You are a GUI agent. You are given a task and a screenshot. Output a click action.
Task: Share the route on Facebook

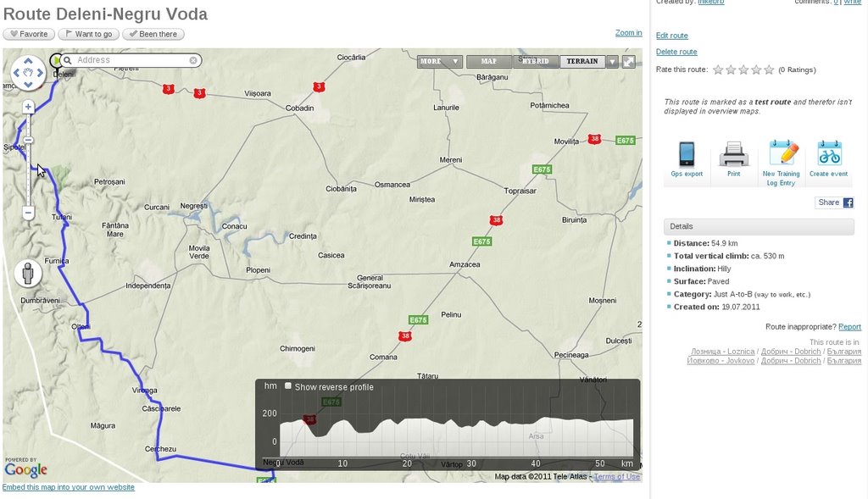pos(834,202)
